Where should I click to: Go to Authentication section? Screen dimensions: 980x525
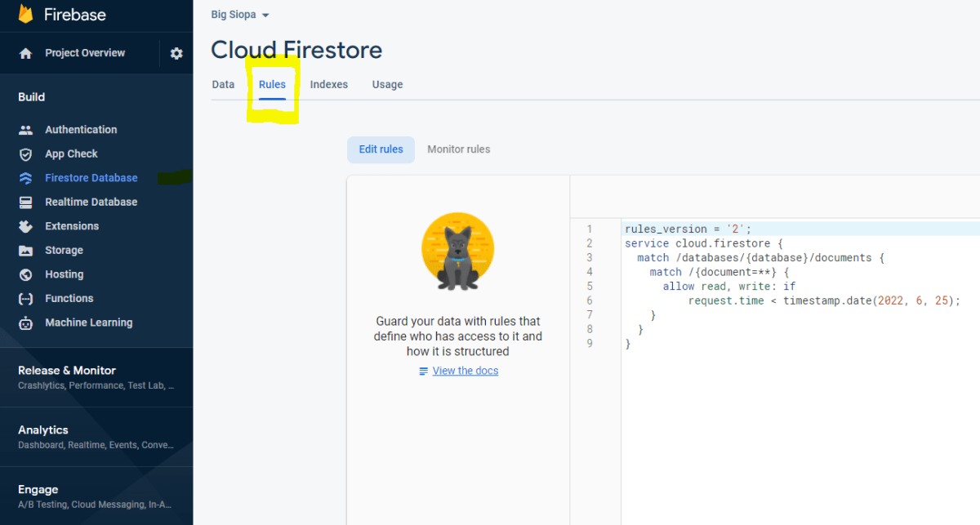point(81,130)
